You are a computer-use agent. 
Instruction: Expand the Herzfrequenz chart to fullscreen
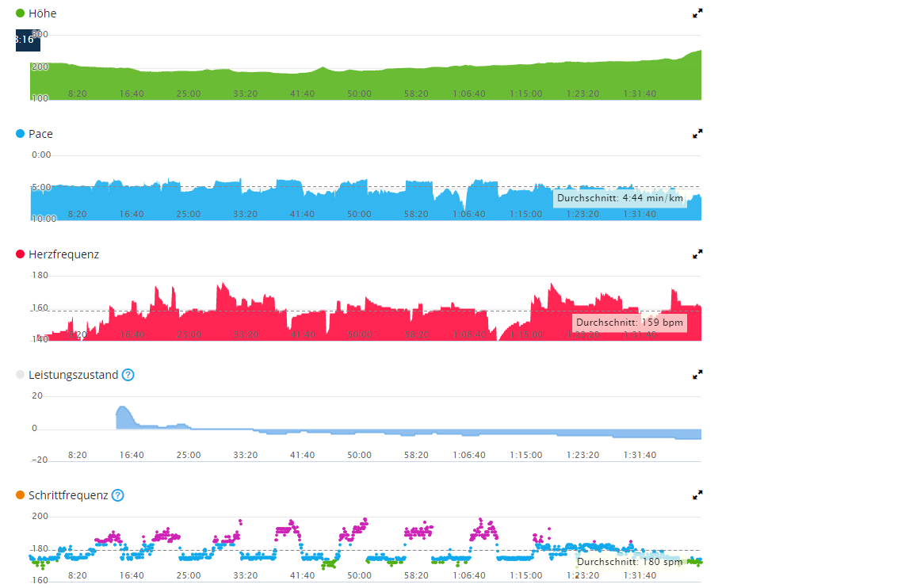click(x=697, y=254)
